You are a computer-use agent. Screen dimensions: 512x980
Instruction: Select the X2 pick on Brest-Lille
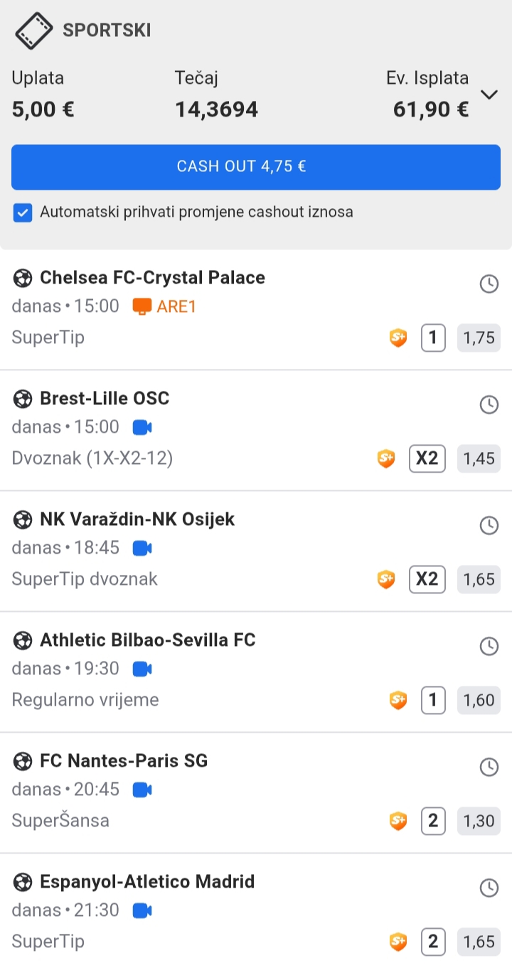pyautogui.click(x=427, y=458)
